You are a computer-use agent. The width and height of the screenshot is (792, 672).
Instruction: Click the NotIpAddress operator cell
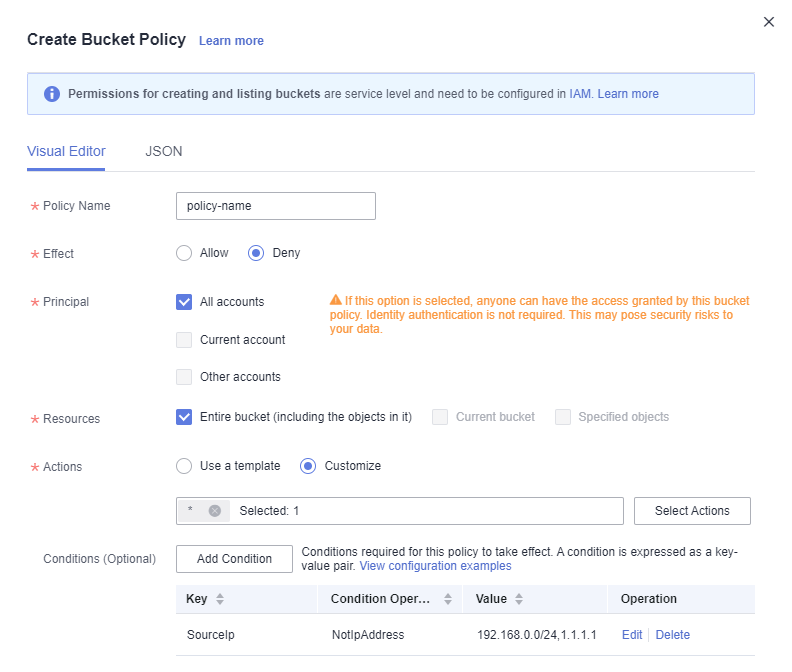point(368,635)
